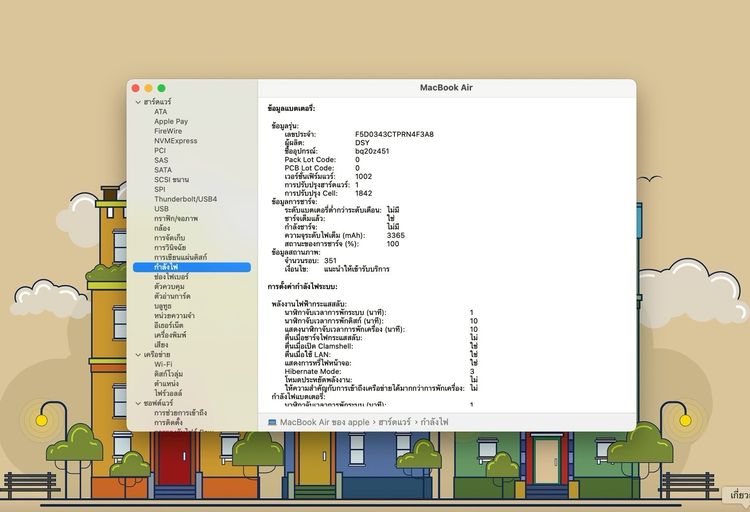Open the ไฟร์วอลล์ network entry
The height and width of the screenshot is (512, 750).
click(x=170, y=393)
